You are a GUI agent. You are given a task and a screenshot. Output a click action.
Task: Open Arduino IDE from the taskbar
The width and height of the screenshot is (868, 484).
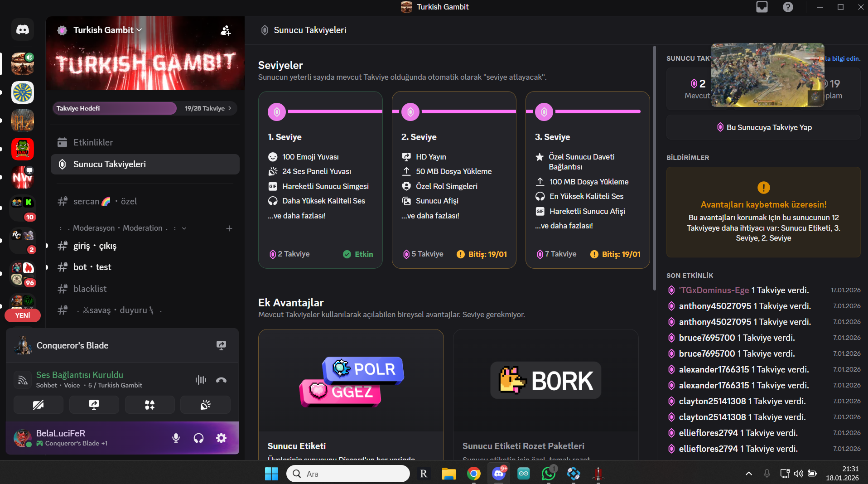[x=524, y=474]
